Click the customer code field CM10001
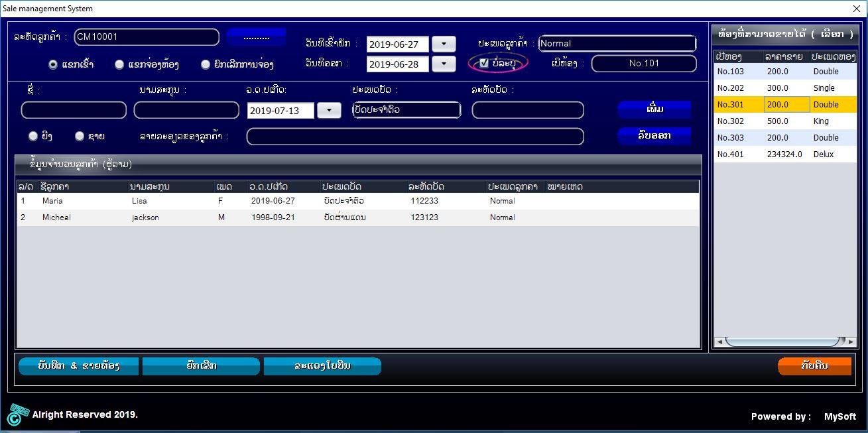Image resolution: width=868 pixels, height=433 pixels. click(x=147, y=37)
